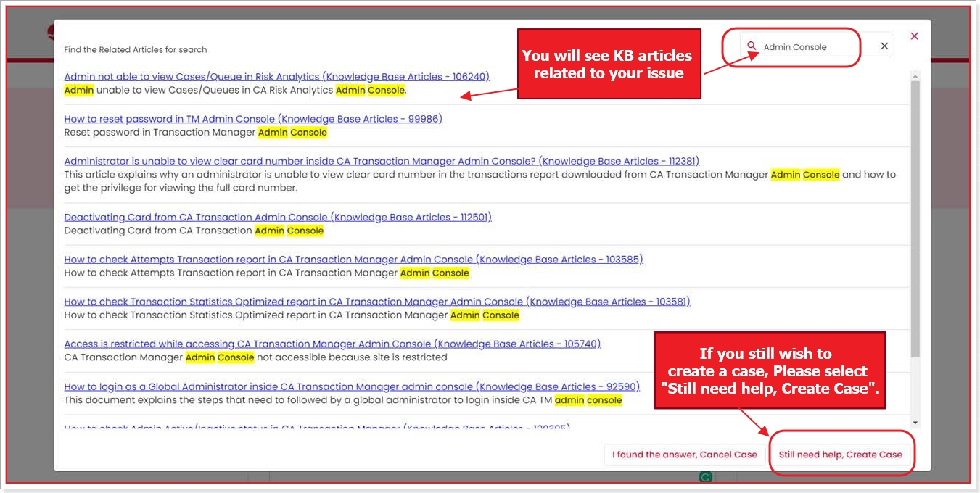The image size is (980, 493).
Task: Open Access is restricted article link
Action: 332,344
